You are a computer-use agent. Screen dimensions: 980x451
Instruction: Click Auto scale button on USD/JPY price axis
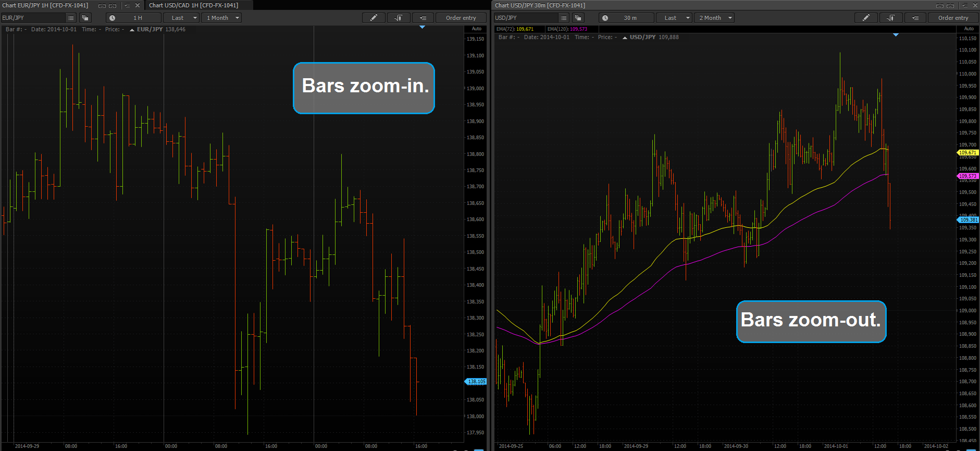point(969,29)
